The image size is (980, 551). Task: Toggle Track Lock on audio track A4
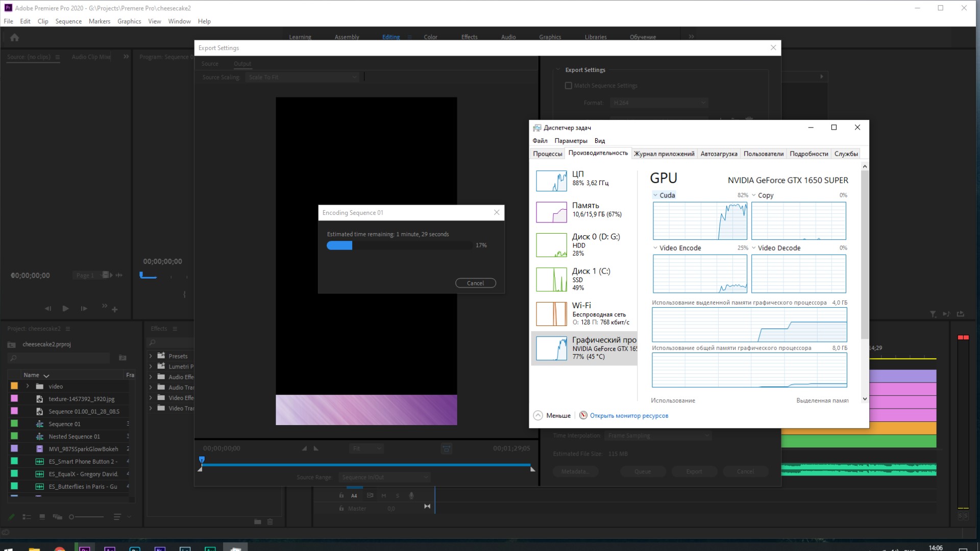click(x=341, y=495)
